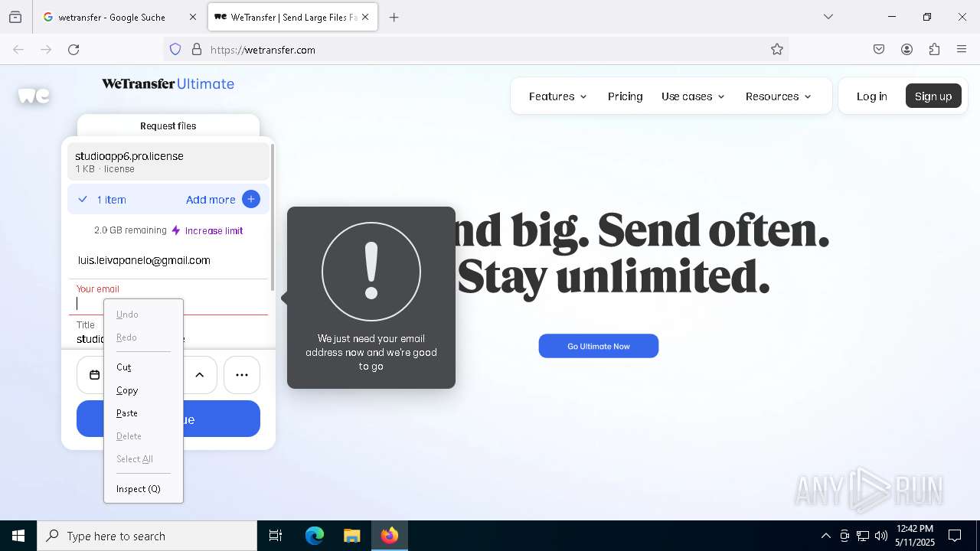Click the address bar URL
This screenshot has height=551, width=980.
point(263,50)
